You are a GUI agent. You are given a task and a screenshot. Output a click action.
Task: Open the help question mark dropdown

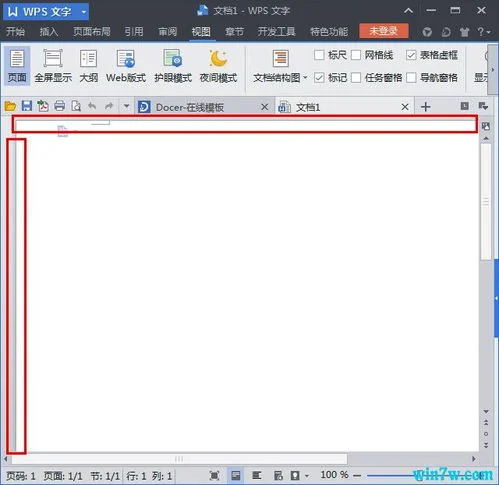[484, 32]
